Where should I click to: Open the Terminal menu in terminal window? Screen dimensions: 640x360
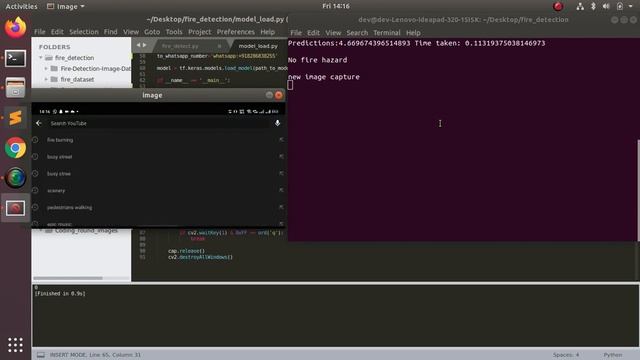coord(387,33)
